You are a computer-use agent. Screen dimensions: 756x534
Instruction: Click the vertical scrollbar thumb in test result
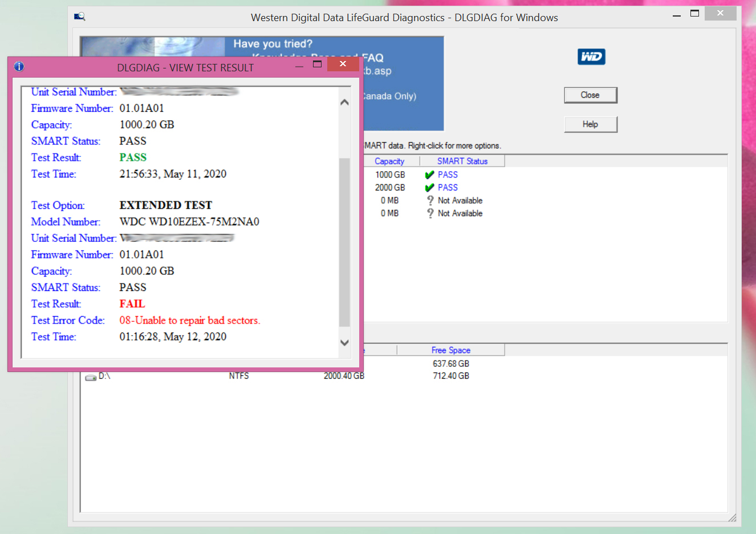coord(344,242)
